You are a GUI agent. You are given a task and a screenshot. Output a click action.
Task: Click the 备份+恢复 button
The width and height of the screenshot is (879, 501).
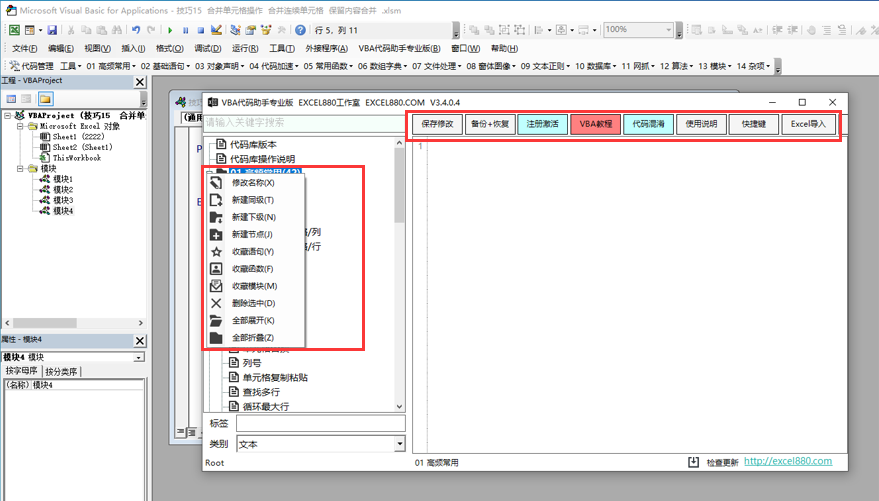pyautogui.click(x=490, y=124)
